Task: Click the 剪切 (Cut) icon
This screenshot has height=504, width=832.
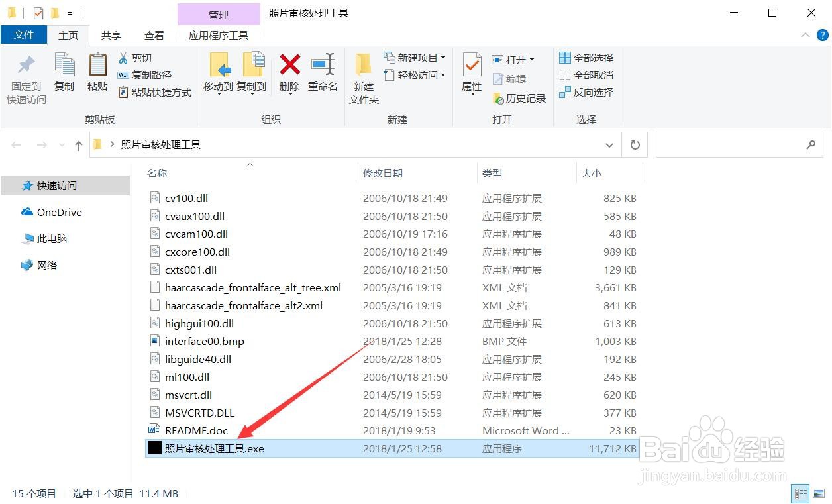Action: click(x=136, y=58)
